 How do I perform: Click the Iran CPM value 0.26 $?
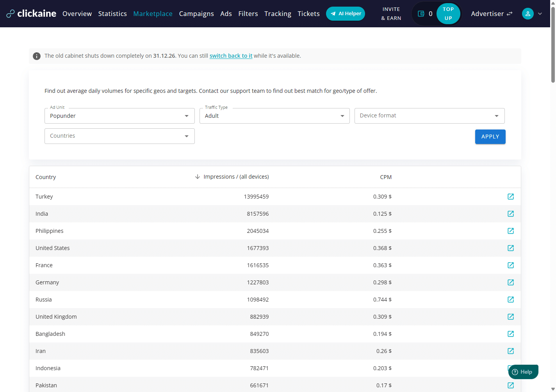click(384, 351)
